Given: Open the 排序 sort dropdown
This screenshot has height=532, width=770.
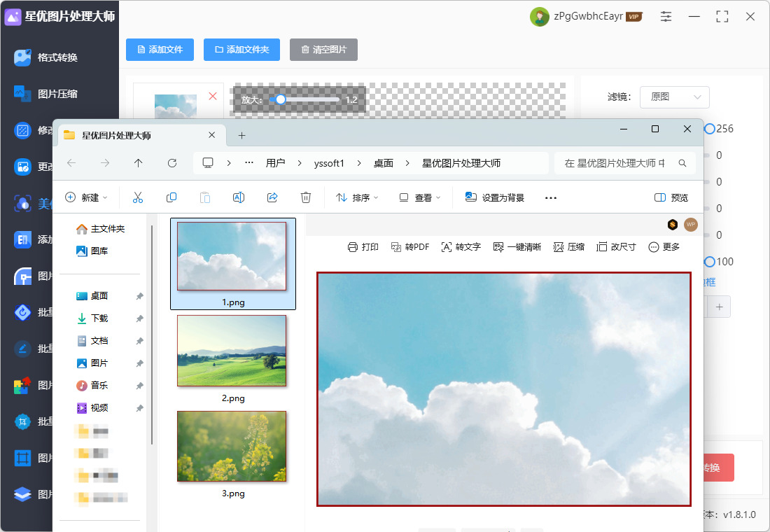Looking at the screenshot, I should [357, 197].
